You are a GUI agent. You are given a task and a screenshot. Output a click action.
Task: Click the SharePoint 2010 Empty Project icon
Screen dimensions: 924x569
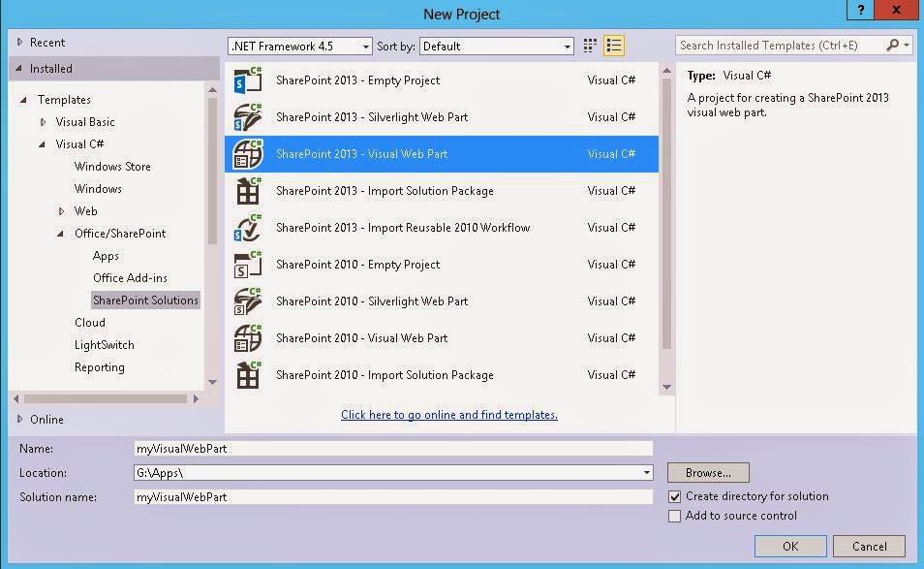pyautogui.click(x=248, y=265)
